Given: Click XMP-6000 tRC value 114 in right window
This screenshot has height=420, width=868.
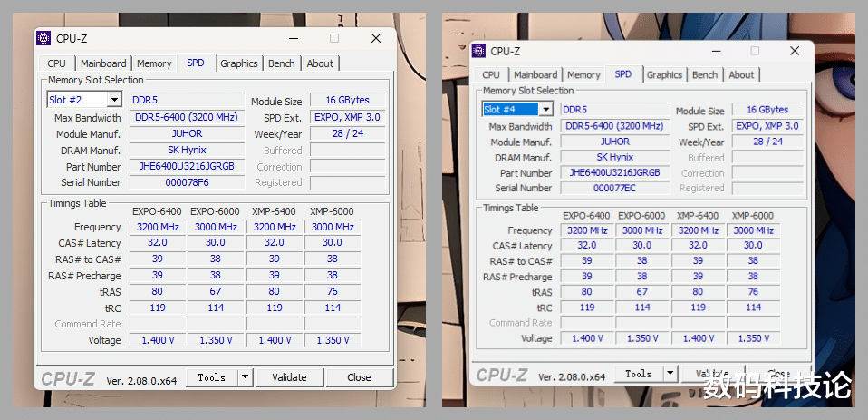Looking at the screenshot, I should 754,308.
